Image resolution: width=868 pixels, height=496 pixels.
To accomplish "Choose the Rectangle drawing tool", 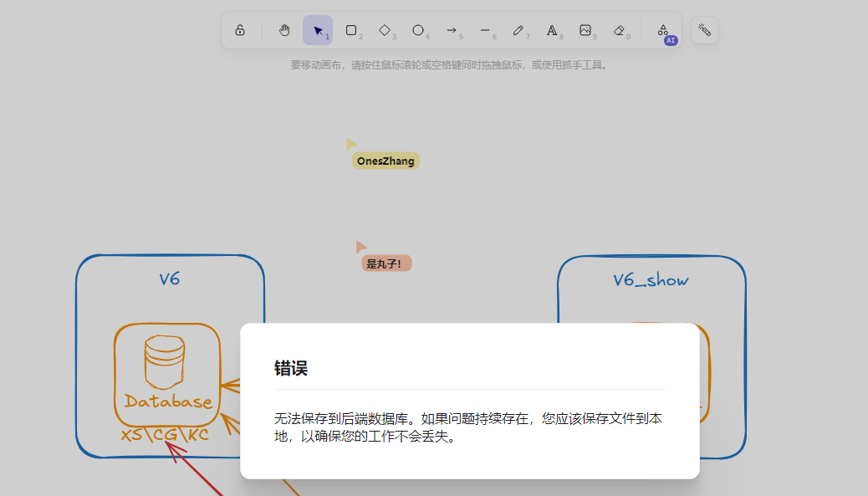I will pyautogui.click(x=351, y=29).
